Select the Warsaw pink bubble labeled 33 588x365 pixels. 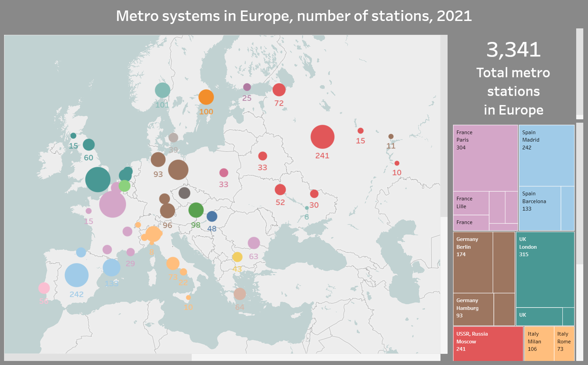click(x=224, y=173)
